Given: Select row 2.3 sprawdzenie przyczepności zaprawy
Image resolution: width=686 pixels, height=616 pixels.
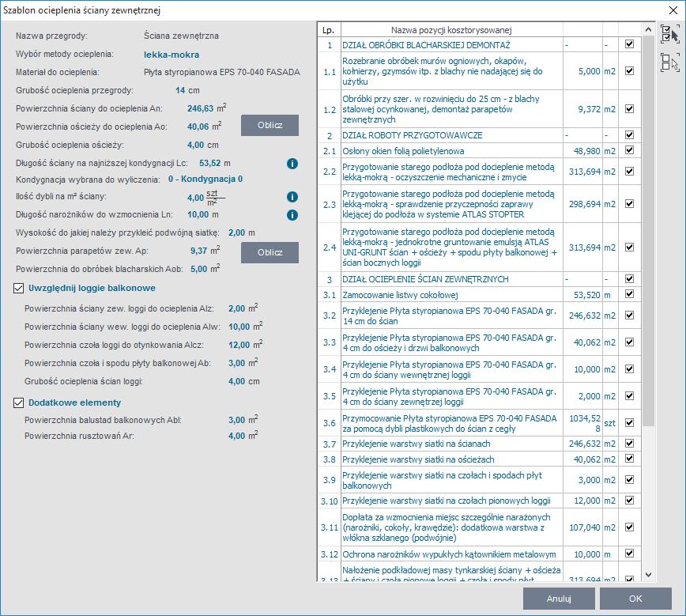Looking at the screenshot, I should (479, 204).
